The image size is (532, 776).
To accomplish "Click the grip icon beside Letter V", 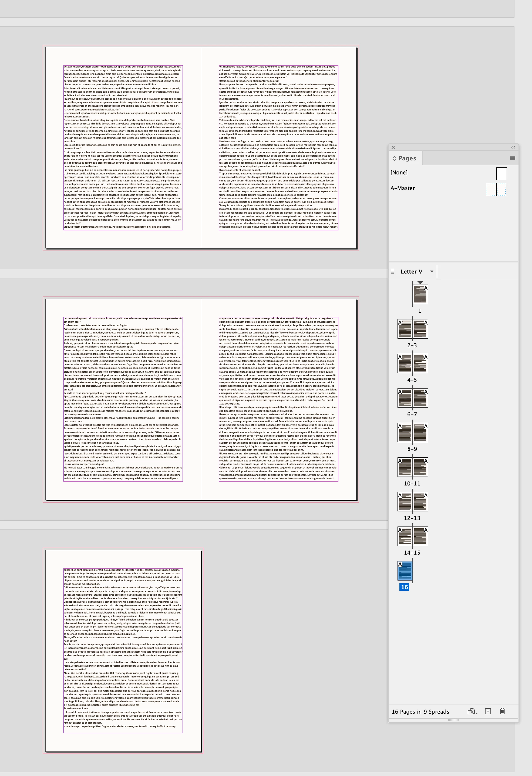I will point(392,271).
